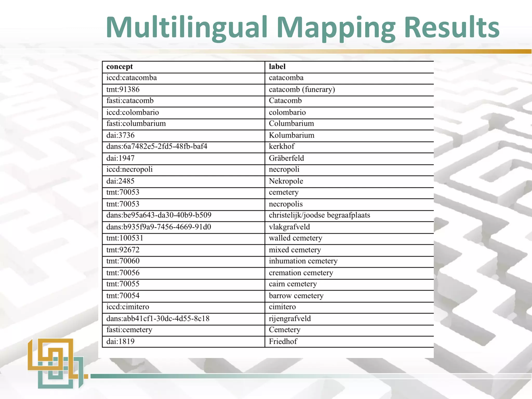Viewport: 532px width, 399px height.
Task: Click the lowercase label 'cemetery'
Action: (284, 192)
